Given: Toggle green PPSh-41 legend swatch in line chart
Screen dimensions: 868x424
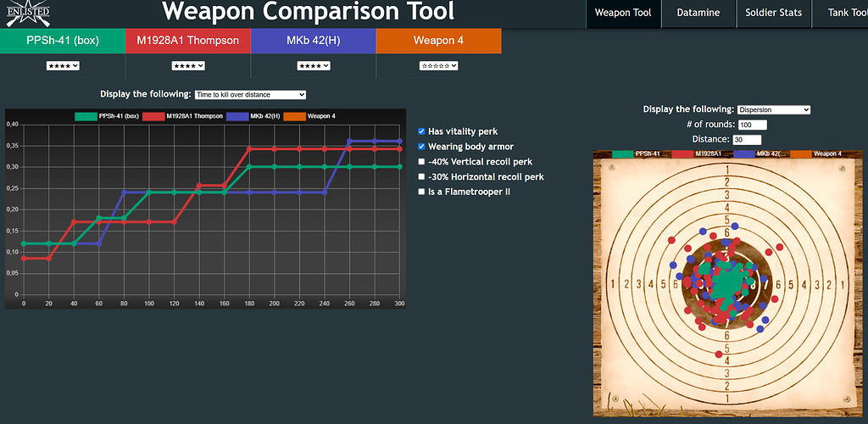Looking at the screenshot, I should pos(86,116).
